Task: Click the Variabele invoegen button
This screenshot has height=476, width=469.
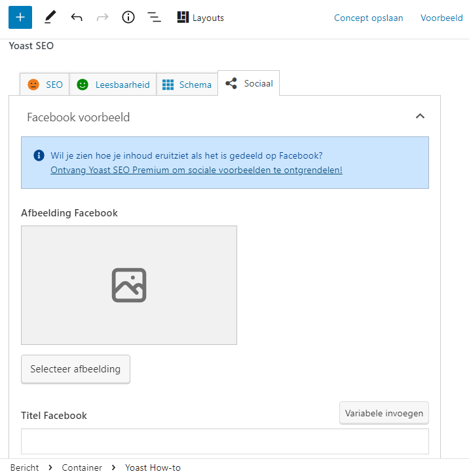Action: click(x=384, y=413)
